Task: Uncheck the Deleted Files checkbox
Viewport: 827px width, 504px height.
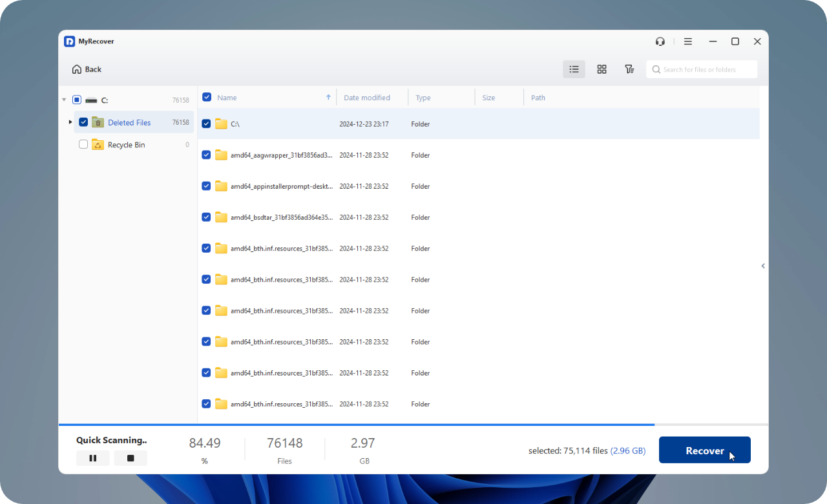Action: click(83, 122)
